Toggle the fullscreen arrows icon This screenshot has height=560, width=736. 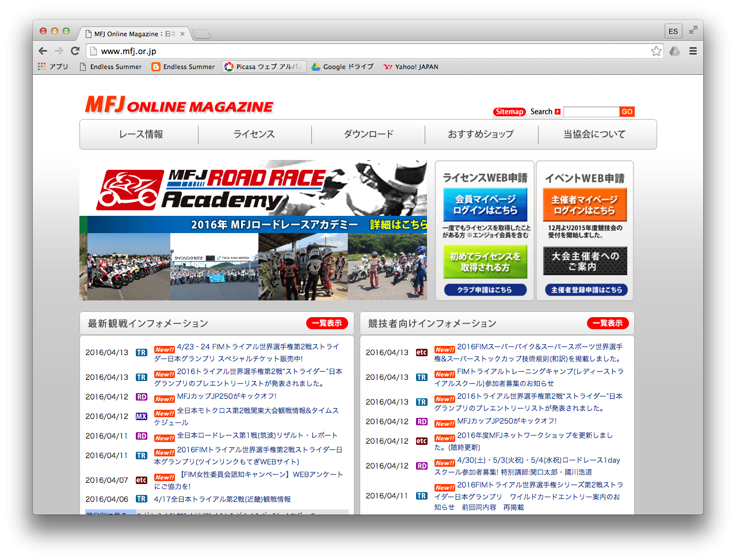click(693, 30)
